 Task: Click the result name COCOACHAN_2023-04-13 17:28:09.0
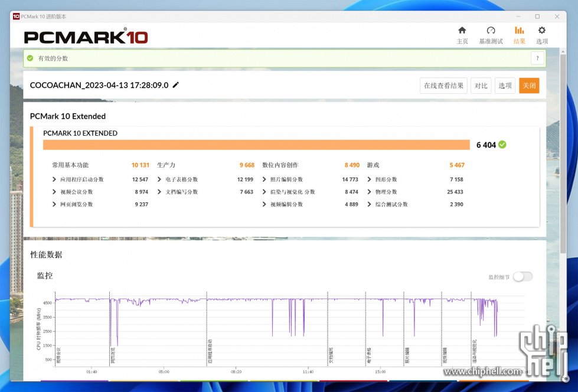pos(99,85)
